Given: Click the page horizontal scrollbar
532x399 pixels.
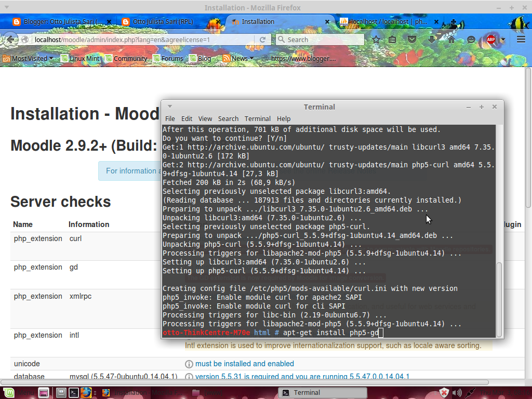Looking at the screenshot, I should pyautogui.click(x=245, y=382).
